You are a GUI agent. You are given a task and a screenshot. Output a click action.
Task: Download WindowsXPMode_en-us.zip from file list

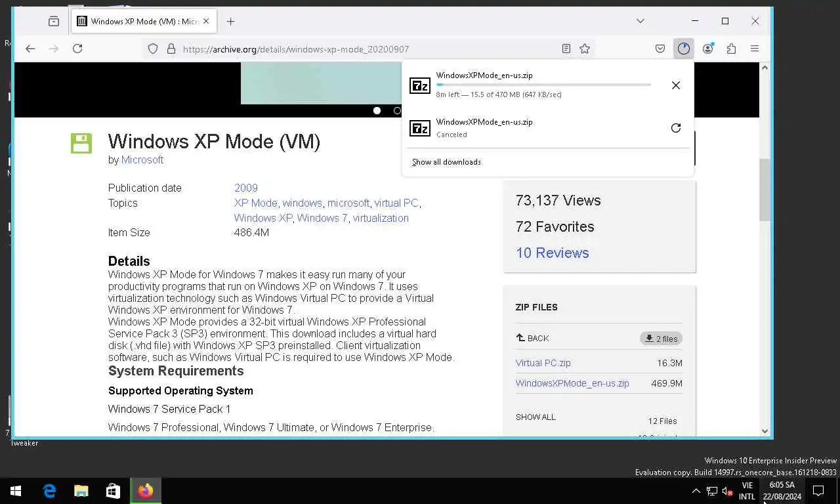tap(572, 383)
